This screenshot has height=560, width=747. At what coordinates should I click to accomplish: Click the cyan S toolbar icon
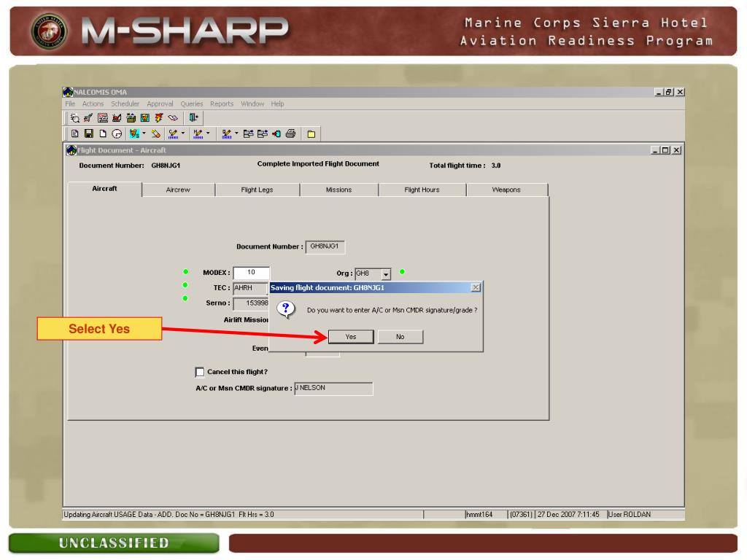click(134, 134)
